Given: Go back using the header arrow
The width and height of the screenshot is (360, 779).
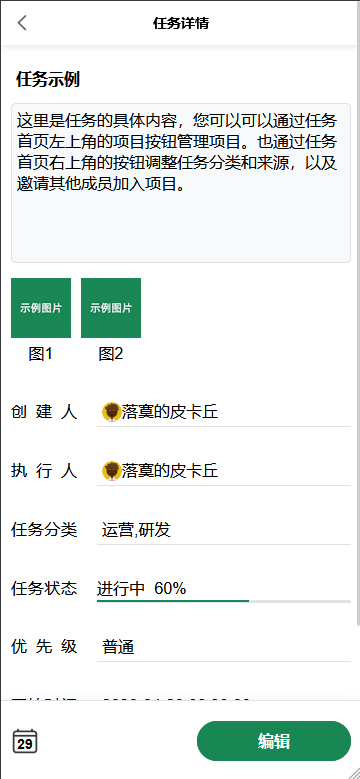Looking at the screenshot, I should tap(22, 23).
